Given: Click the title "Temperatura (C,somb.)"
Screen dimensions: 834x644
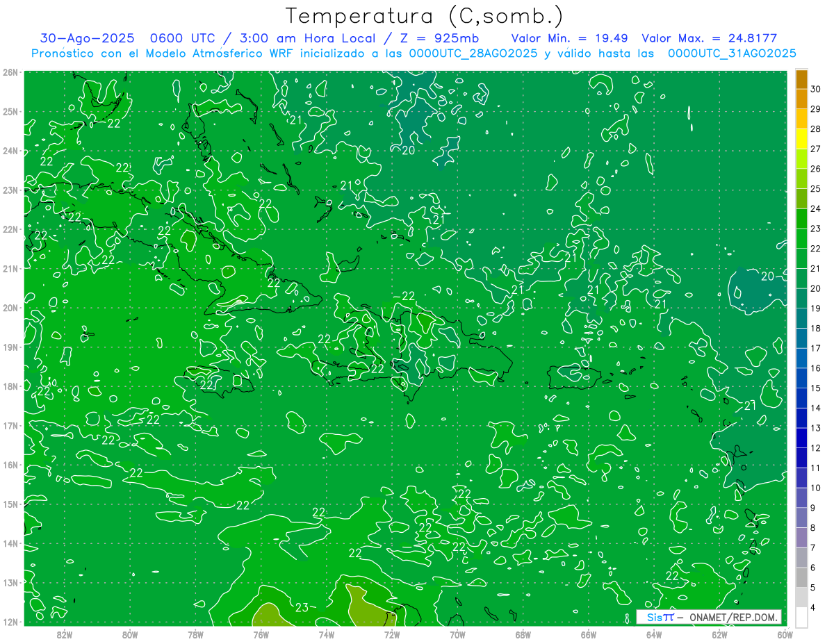Looking at the screenshot, I should 425,16.
